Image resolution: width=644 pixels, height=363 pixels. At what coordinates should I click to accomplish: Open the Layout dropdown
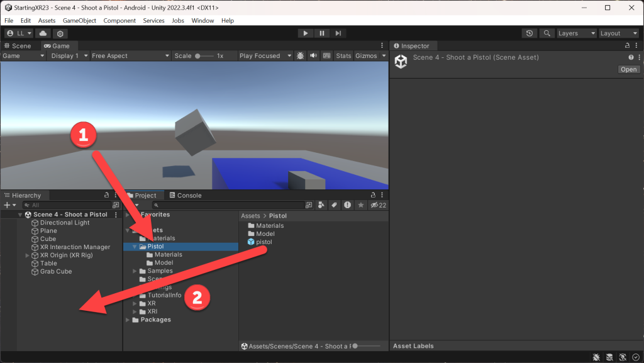click(618, 33)
